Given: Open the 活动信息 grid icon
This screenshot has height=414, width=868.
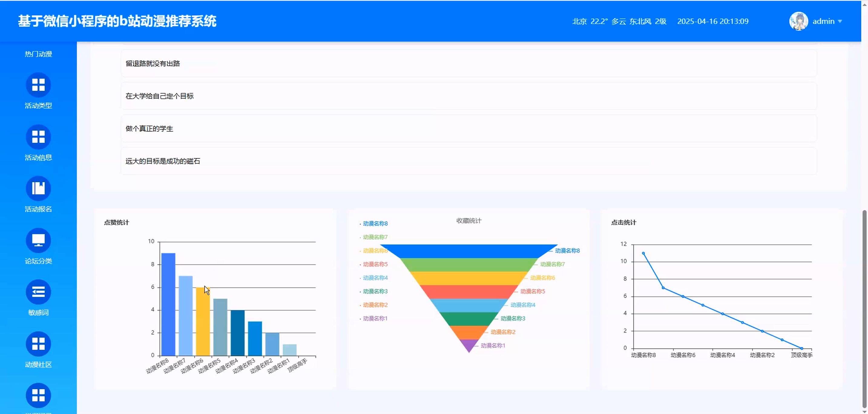Looking at the screenshot, I should point(38,137).
